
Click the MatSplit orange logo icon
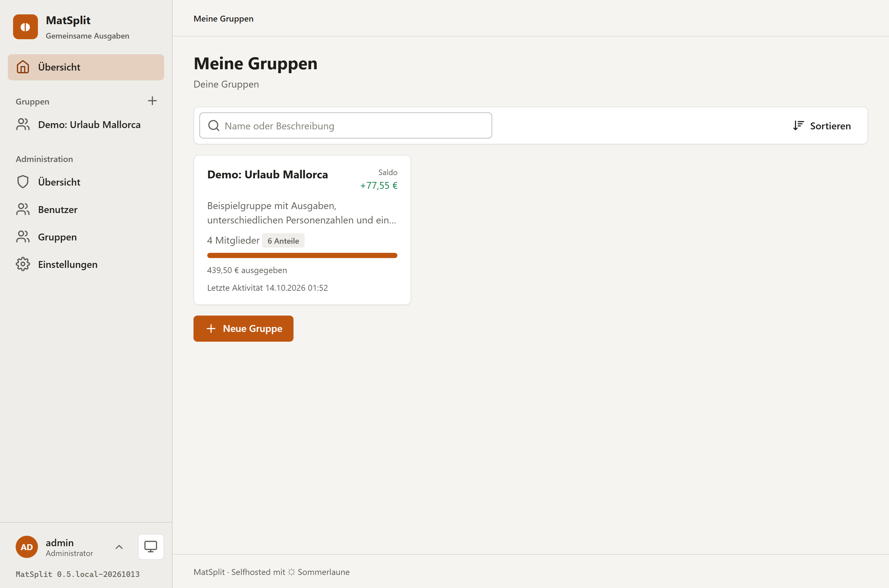pos(25,27)
